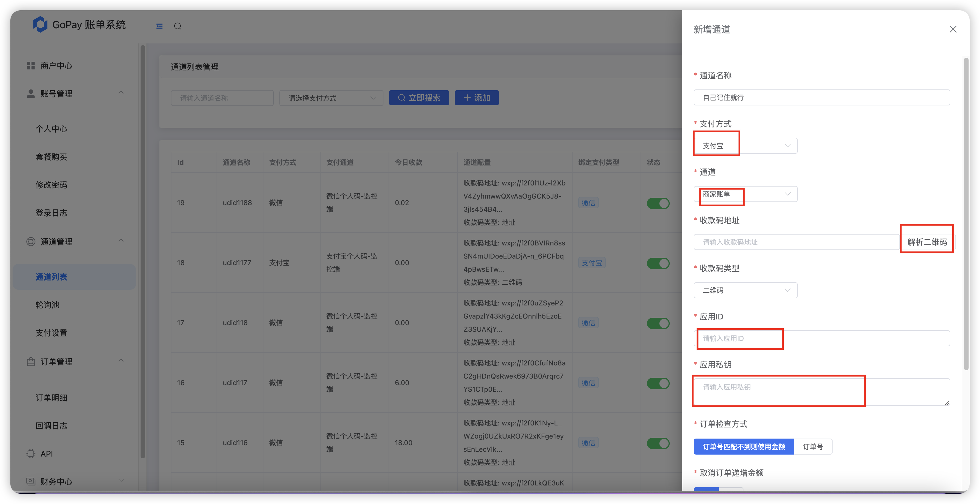This screenshot has width=980, height=504.
Task: Click the drawer's vertical scrollbar
Action: pyautogui.click(x=966, y=214)
